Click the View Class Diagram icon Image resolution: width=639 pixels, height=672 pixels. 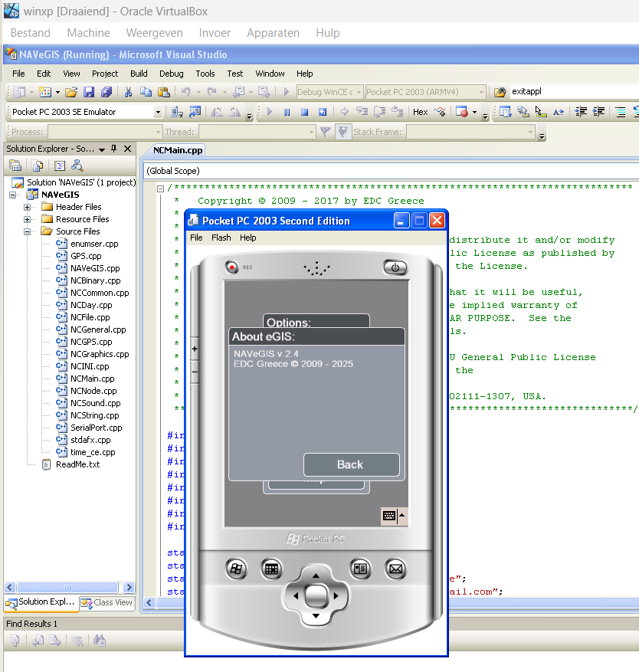[77, 166]
